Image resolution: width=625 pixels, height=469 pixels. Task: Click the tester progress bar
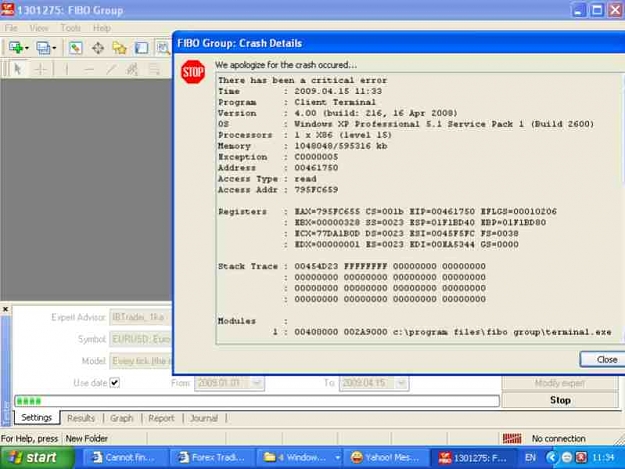point(257,401)
